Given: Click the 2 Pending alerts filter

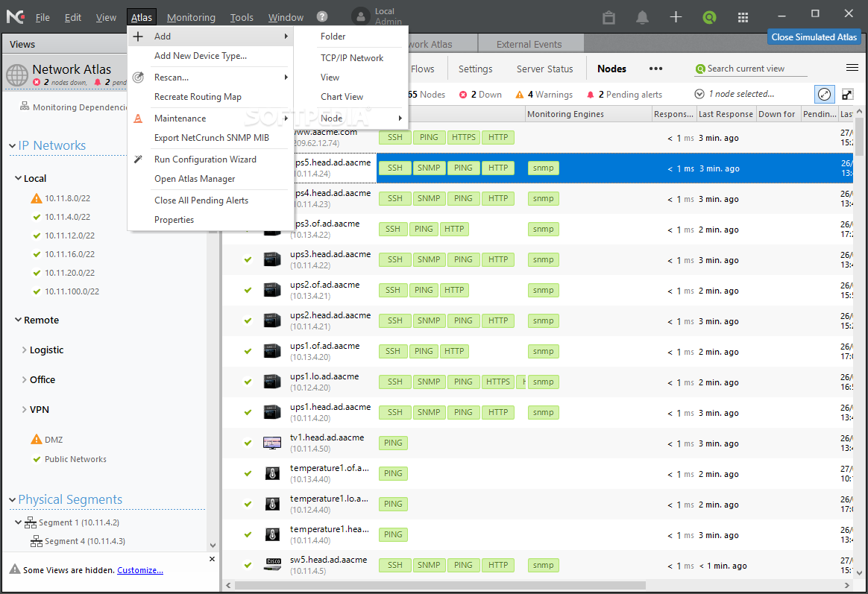Looking at the screenshot, I should pos(624,95).
